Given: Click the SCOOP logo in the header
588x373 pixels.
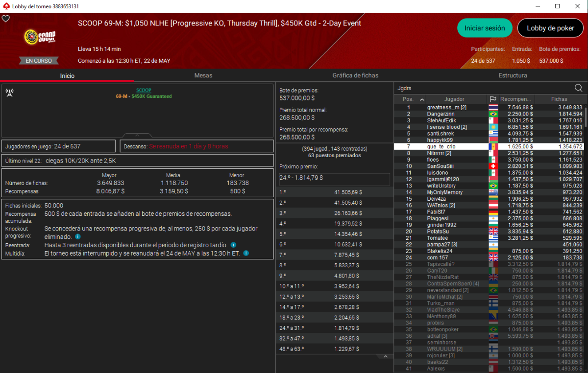Looking at the screenshot, I should (x=40, y=37).
